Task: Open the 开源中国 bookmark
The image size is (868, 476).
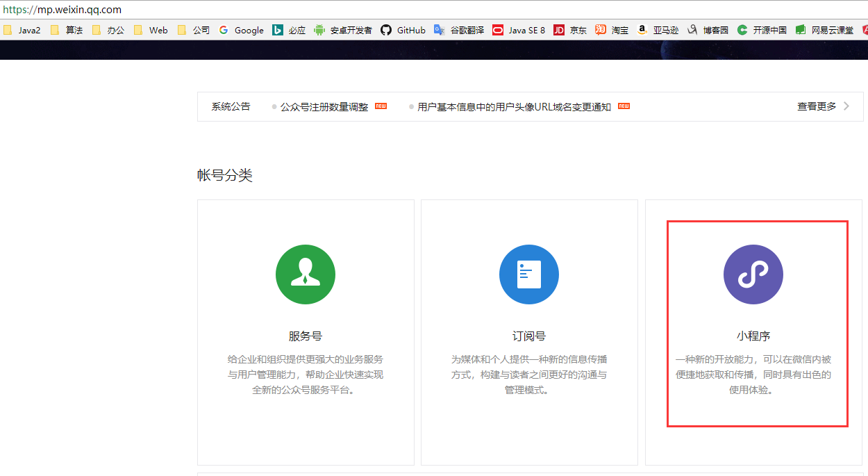Action: (x=762, y=30)
